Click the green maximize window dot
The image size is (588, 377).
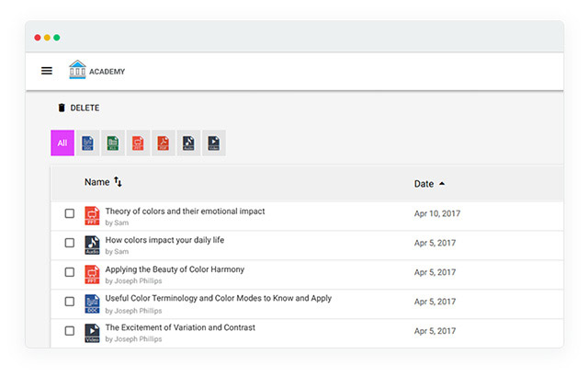point(57,38)
